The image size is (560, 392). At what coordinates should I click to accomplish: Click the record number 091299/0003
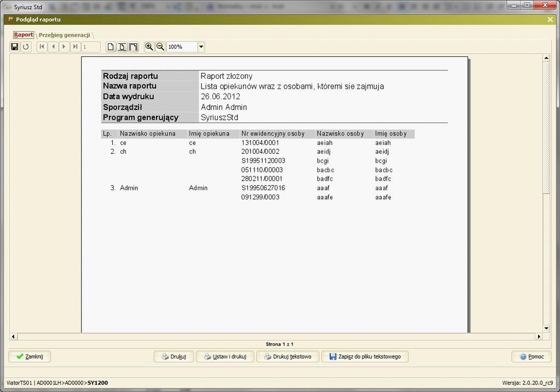[260, 197]
